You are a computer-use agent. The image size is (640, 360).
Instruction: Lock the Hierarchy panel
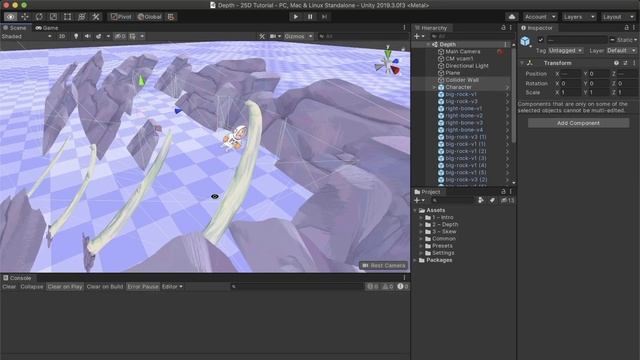coord(503,27)
